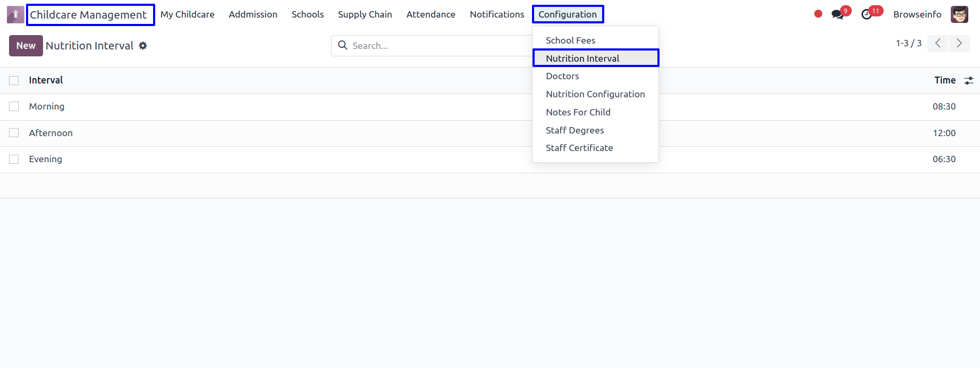Open the My Childcare menu
This screenshot has width=980, height=368.
tap(188, 14)
